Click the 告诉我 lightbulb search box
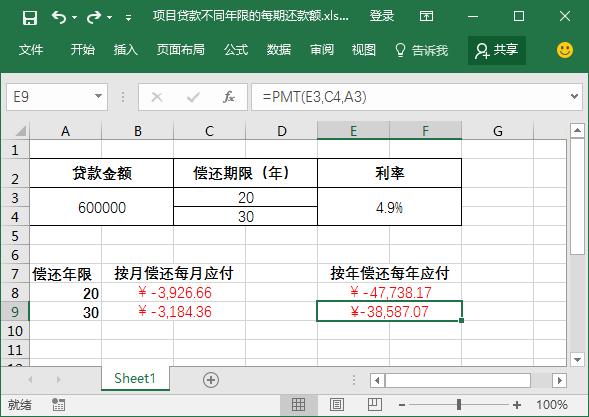 pos(421,50)
